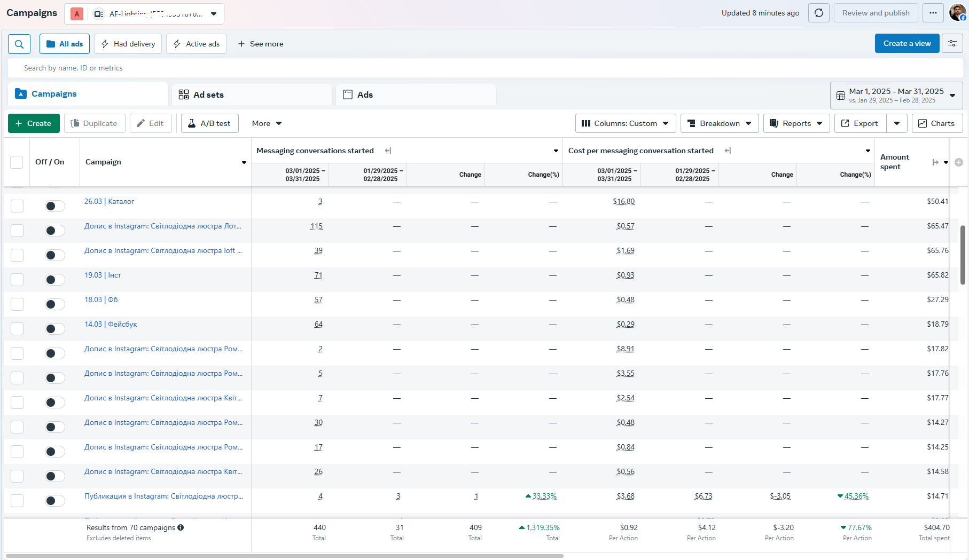Image resolution: width=969 pixels, height=560 pixels.
Task: Open Amount spent column dropdown arrow
Action: (x=946, y=162)
